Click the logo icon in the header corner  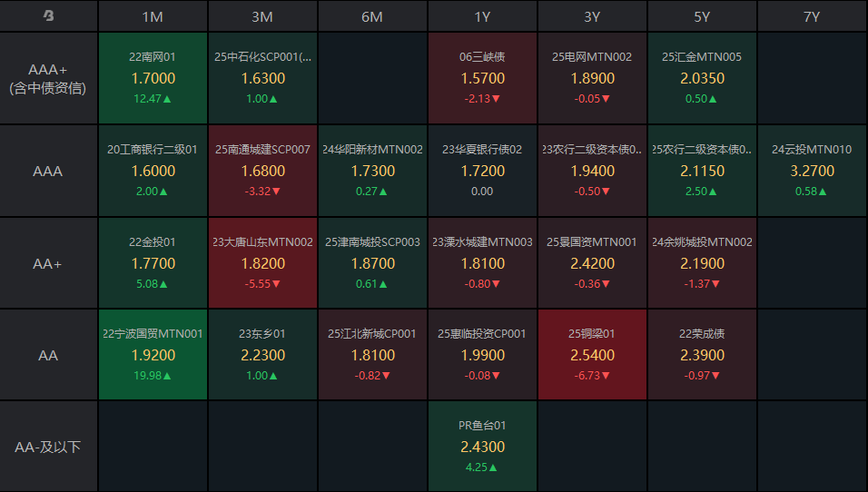48,16
